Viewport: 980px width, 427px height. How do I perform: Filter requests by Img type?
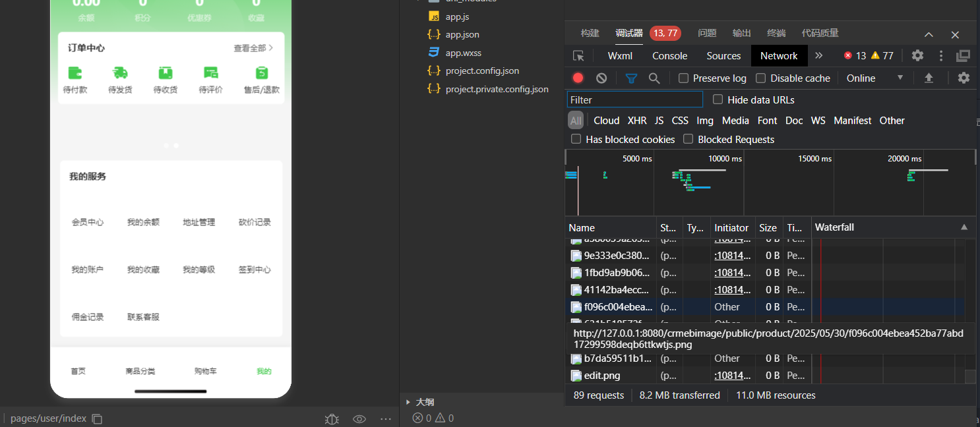(705, 121)
